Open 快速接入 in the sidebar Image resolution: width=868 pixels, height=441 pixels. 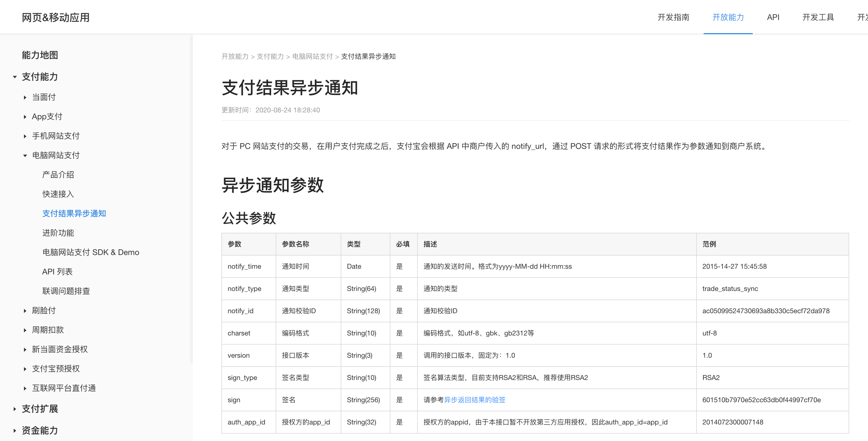[x=58, y=194]
